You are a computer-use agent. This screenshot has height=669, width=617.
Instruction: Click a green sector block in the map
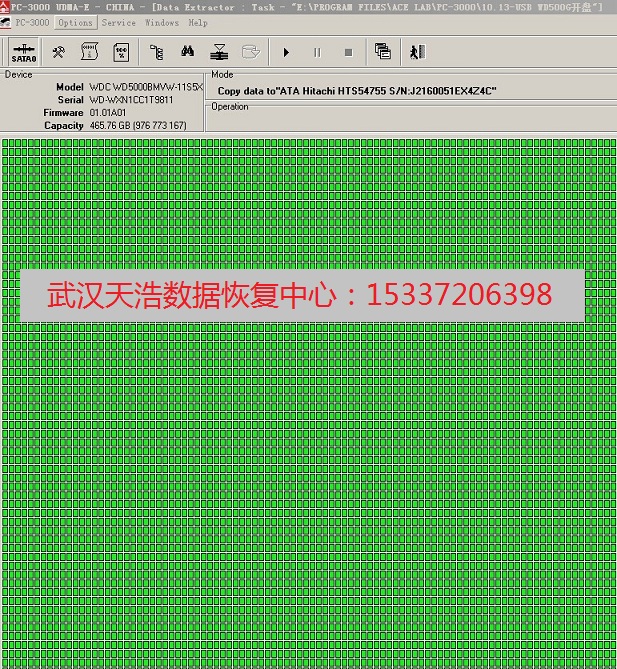[300, 450]
